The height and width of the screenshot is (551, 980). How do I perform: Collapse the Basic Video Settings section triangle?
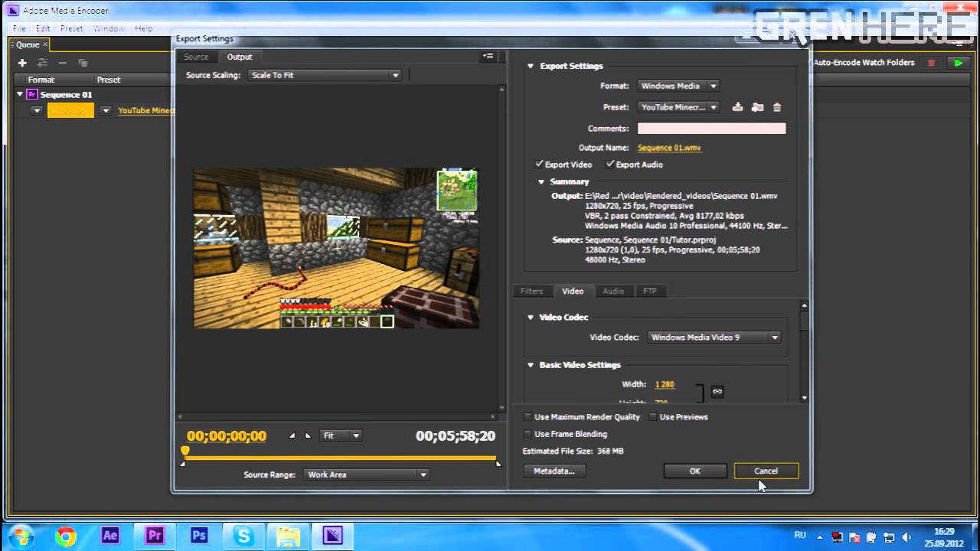pos(530,365)
